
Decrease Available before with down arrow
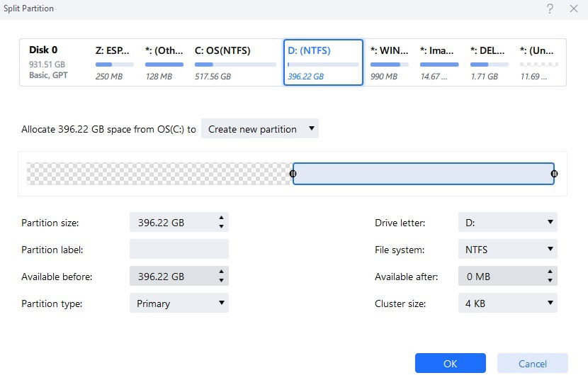(221, 280)
